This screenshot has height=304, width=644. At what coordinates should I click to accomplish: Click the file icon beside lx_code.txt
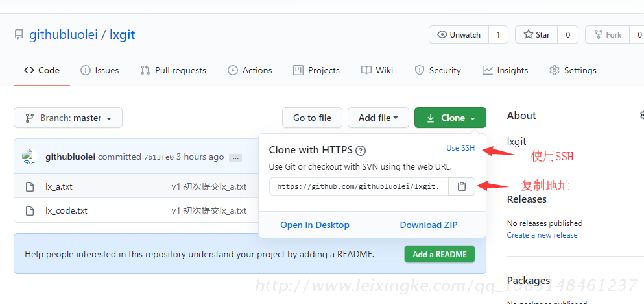30,211
